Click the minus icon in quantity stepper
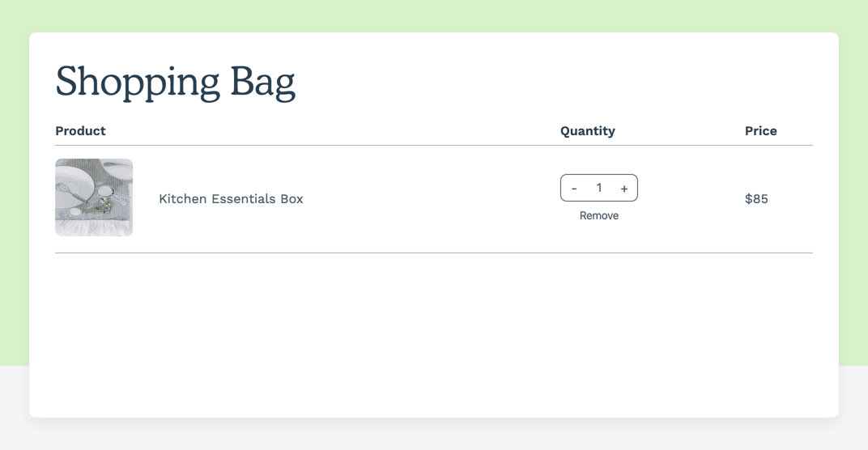The image size is (868, 450). tap(574, 189)
